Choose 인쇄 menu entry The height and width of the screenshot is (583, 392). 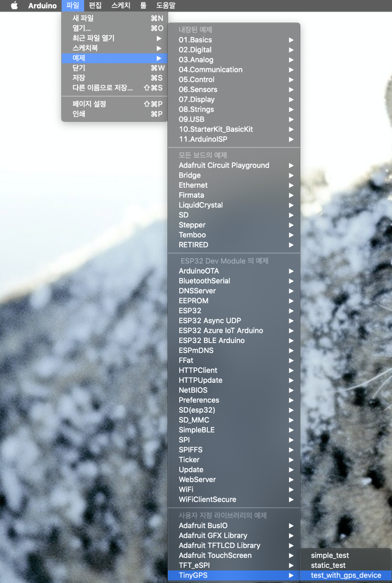point(115,114)
